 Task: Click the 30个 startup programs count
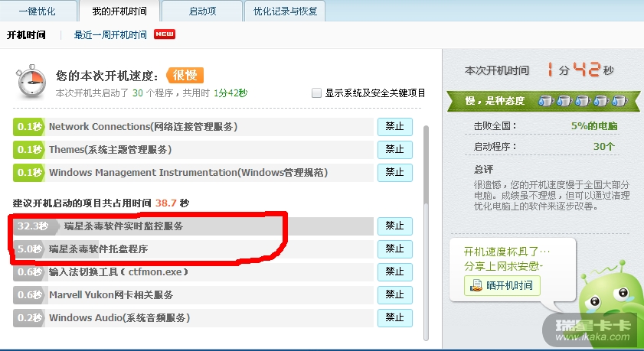(x=604, y=146)
